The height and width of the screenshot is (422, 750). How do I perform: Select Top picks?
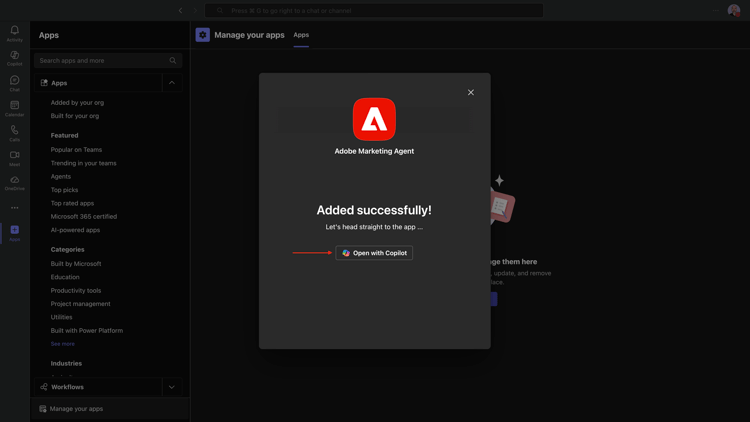point(64,190)
